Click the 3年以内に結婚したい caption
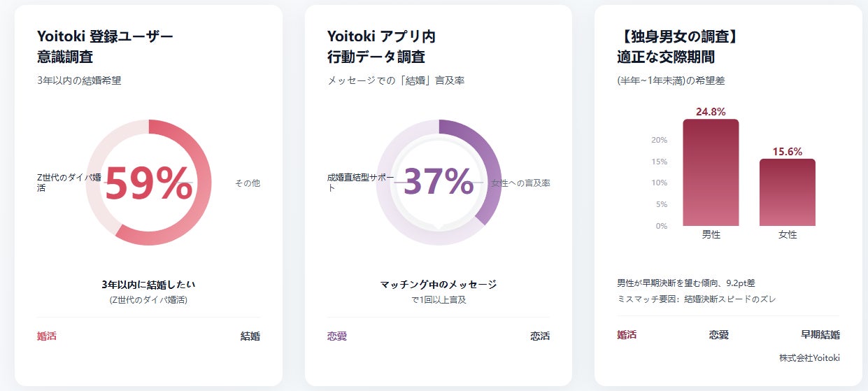The image size is (868, 391). pos(148,285)
